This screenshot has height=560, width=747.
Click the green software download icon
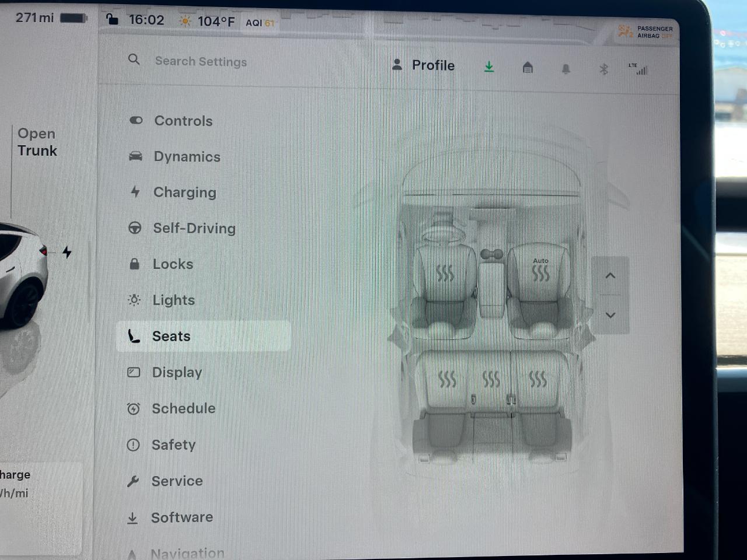489,67
